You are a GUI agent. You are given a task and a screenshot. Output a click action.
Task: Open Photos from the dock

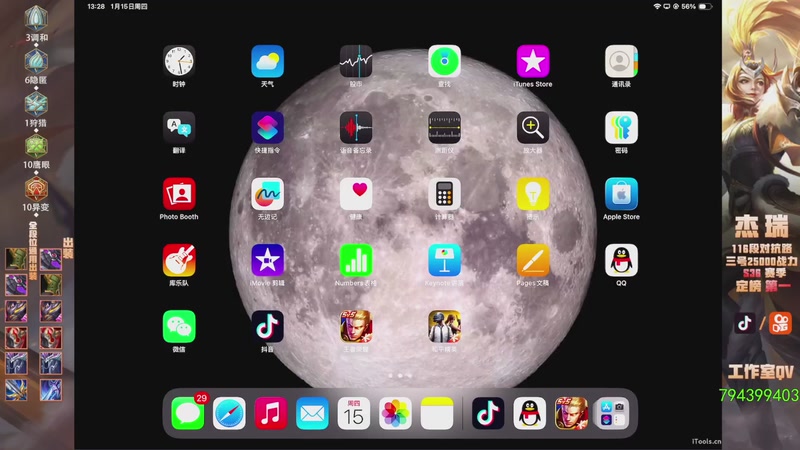(395, 413)
